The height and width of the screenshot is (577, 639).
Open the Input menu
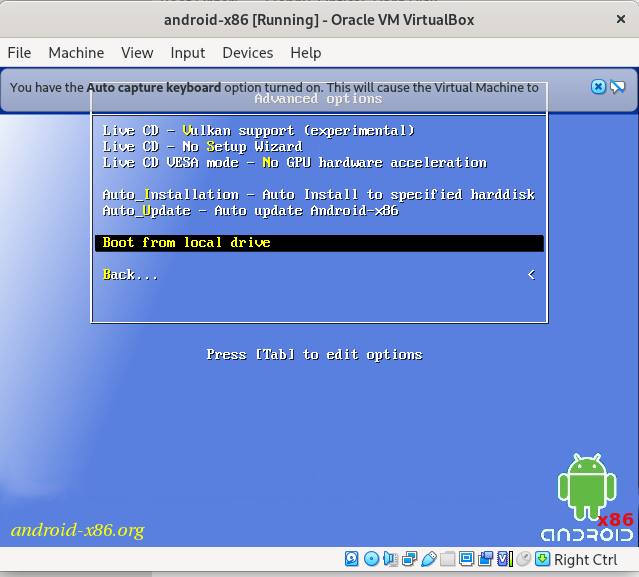tap(187, 53)
